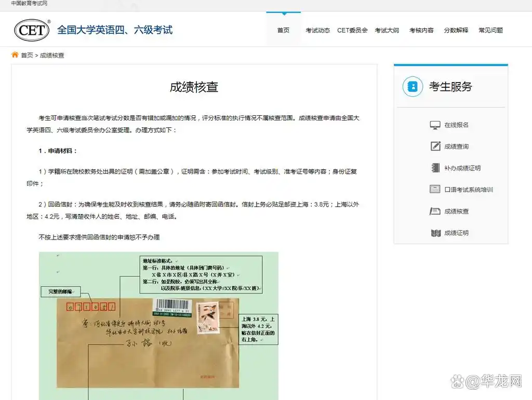Click the home icon in the breadcrumb
This screenshot has height=400, width=532.
pos(14,54)
